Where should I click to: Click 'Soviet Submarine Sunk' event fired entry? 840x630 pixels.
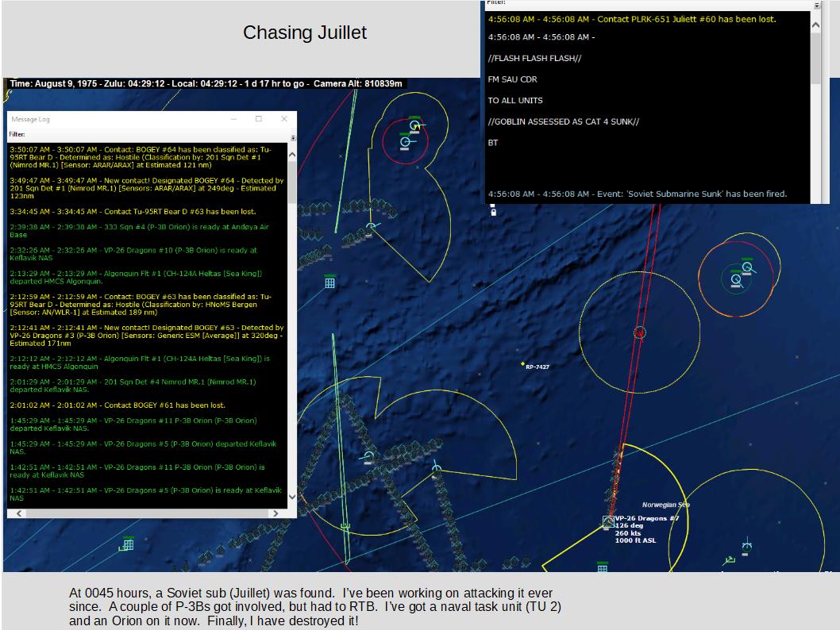point(638,194)
